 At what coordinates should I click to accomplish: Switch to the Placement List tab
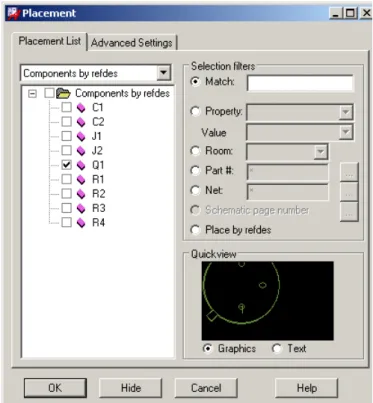click(x=50, y=41)
